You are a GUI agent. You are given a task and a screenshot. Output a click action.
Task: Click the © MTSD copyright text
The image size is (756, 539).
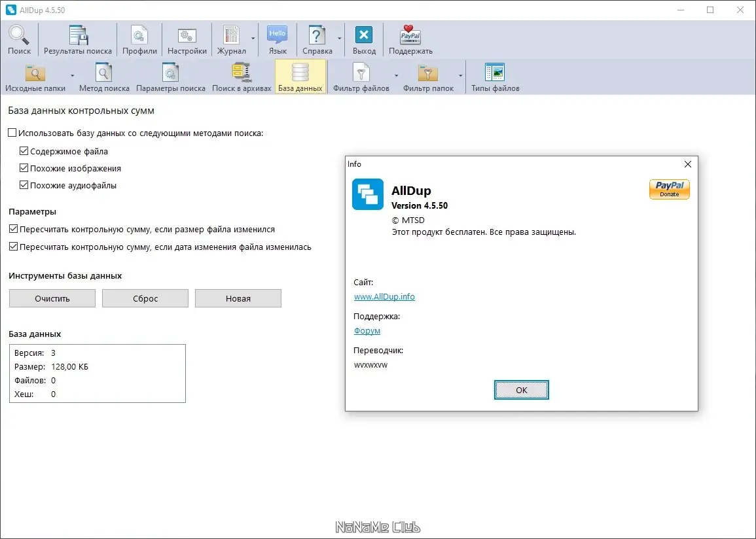tap(408, 220)
